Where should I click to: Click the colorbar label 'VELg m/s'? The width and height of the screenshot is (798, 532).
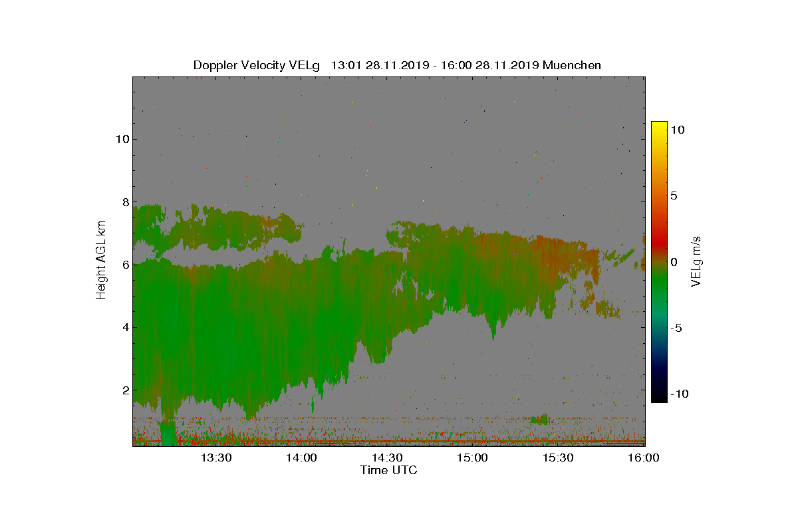[696, 260]
